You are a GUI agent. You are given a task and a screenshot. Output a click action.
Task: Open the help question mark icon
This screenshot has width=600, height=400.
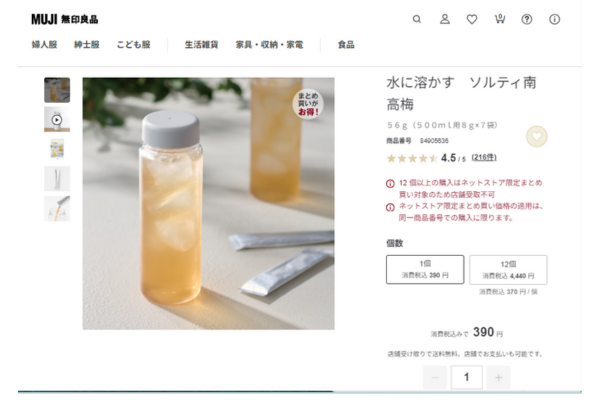pyautogui.click(x=527, y=19)
